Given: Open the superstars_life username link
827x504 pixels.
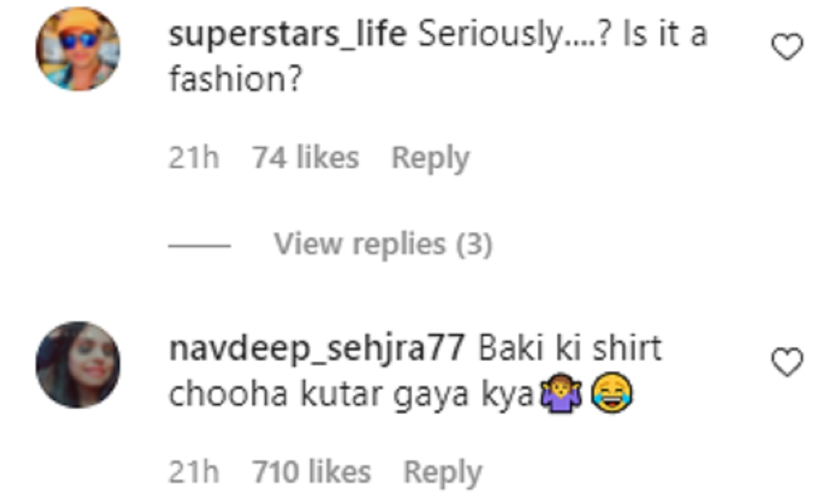Looking at the screenshot, I should tap(287, 35).
